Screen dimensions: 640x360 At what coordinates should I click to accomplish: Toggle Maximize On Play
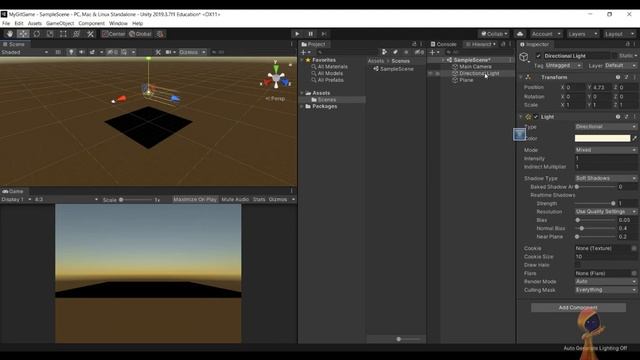[195, 200]
